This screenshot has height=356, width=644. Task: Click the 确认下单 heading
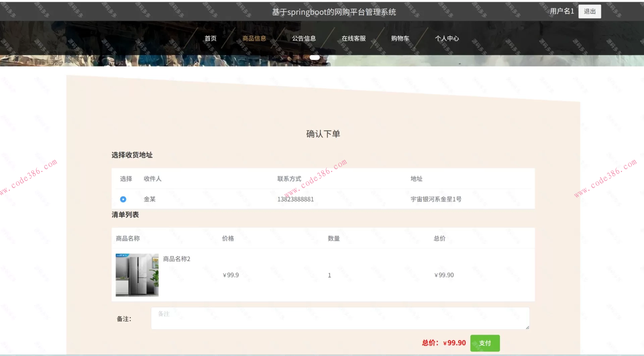click(x=323, y=133)
